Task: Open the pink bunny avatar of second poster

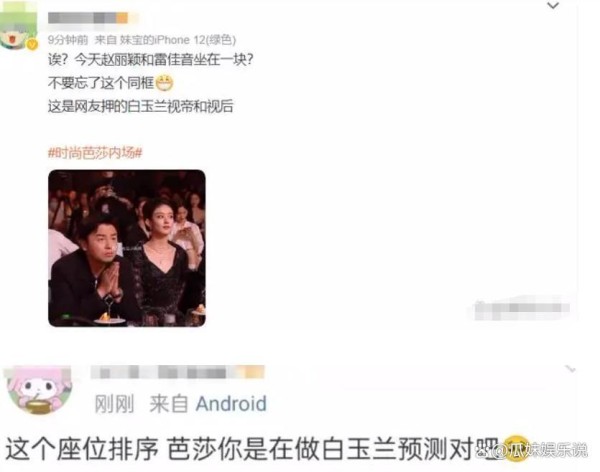Action: [x=38, y=390]
